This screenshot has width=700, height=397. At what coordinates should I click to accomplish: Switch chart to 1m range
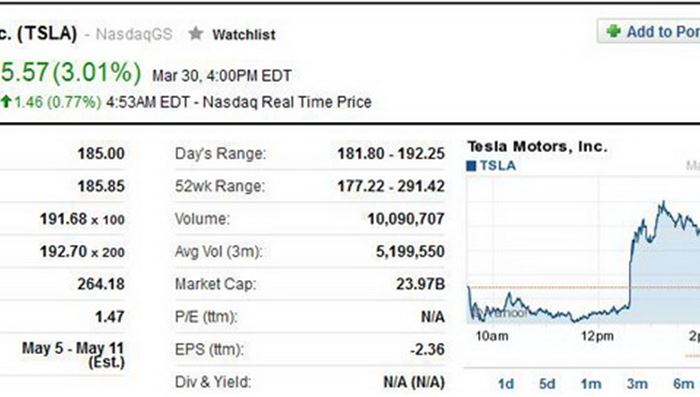[591, 384]
